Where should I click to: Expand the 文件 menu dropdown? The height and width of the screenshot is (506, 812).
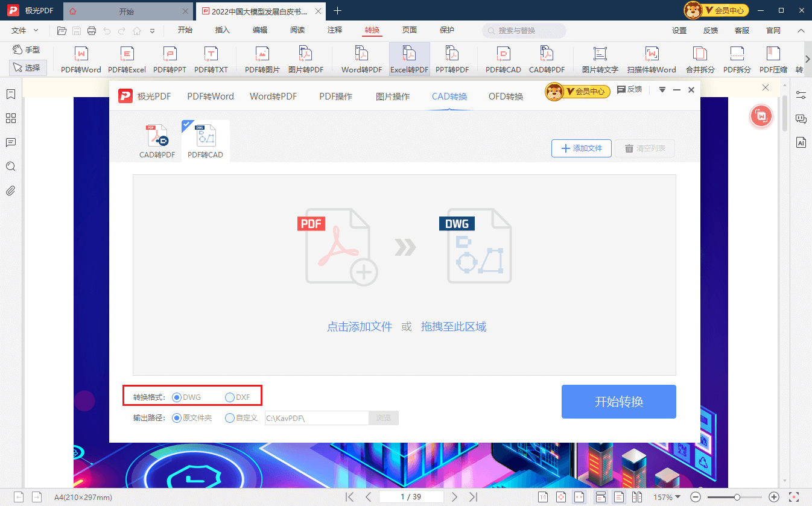[25, 30]
